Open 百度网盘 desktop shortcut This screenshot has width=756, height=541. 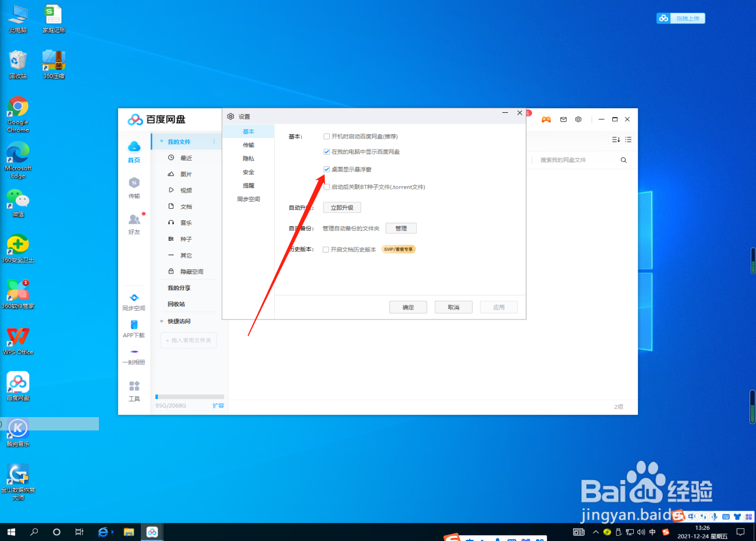pos(18,387)
